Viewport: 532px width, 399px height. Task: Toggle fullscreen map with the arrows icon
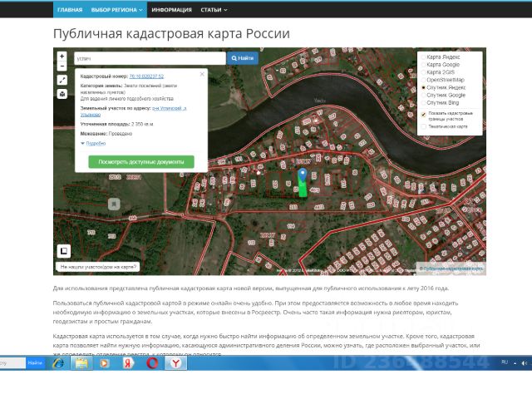click(x=62, y=80)
